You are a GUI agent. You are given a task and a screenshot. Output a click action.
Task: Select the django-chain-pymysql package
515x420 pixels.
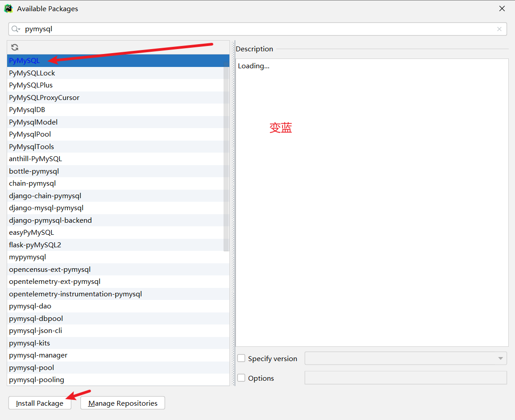118,195
